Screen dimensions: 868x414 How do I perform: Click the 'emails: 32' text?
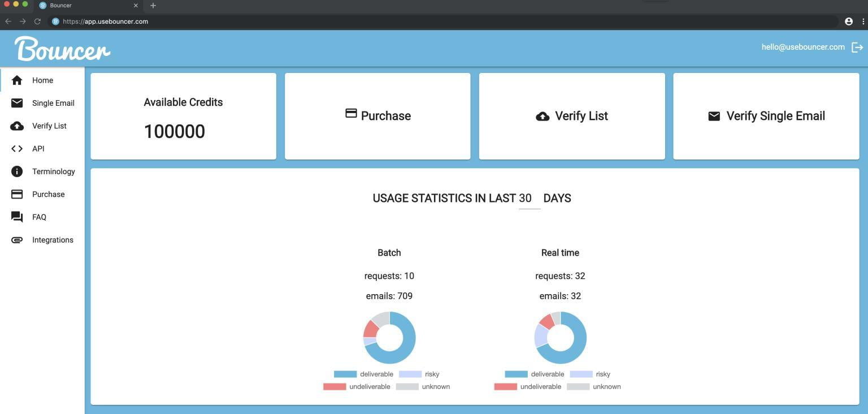pyautogui.click(x=560, y=296)
